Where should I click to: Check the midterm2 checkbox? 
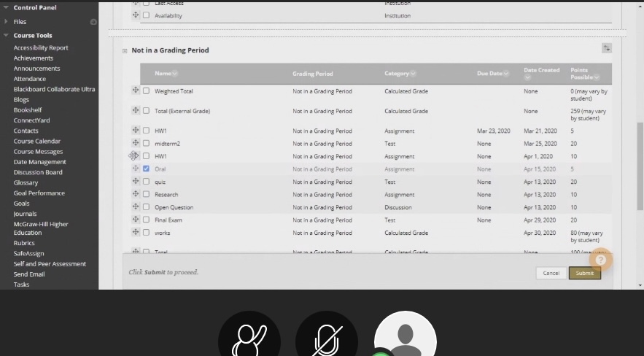coord(146,143)
